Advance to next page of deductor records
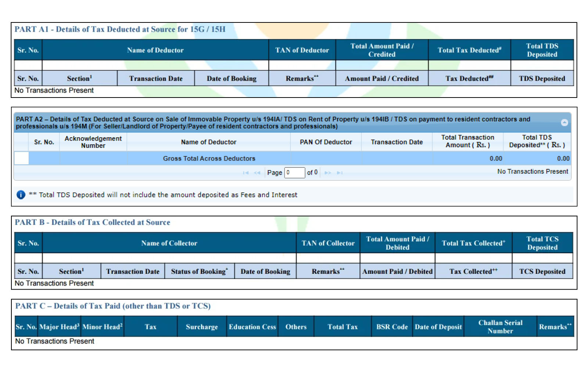Image resolution: width=588 pixels, height=368 pixels. (x=328, y=173)
